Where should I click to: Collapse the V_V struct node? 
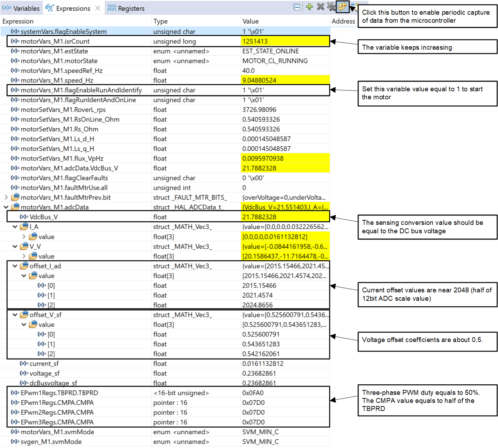(x=15, y=247)
